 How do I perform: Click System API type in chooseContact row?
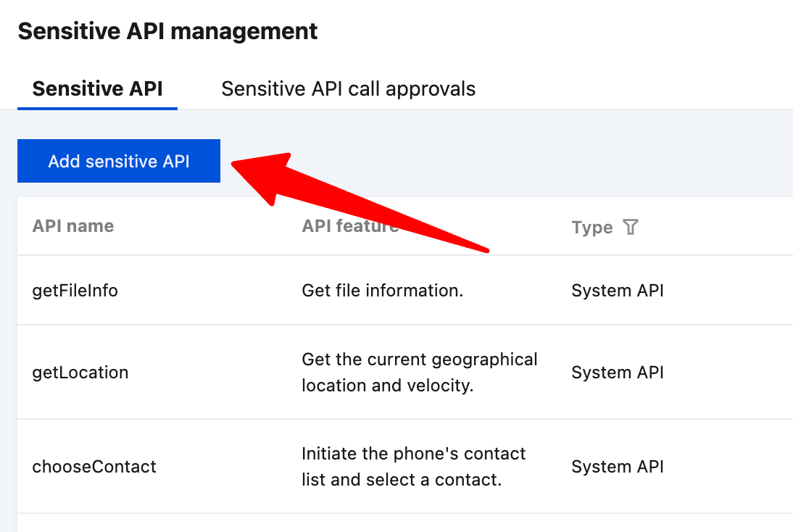coord(617,467)
